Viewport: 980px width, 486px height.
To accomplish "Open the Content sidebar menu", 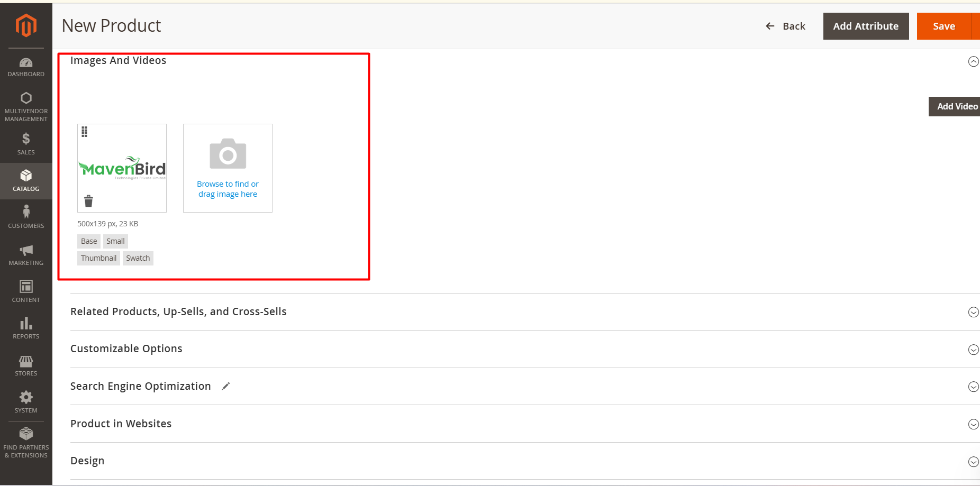I will [x=26, y=291].
